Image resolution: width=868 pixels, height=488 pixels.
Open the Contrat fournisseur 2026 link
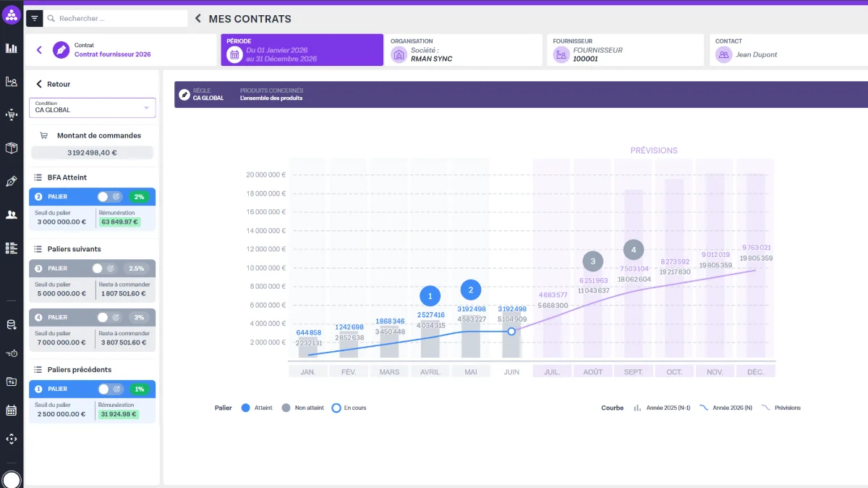(x=112, y=54)
